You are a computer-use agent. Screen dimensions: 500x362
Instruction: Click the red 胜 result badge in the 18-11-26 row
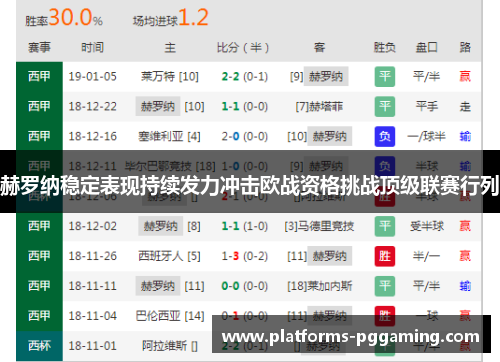click(385, 256)
